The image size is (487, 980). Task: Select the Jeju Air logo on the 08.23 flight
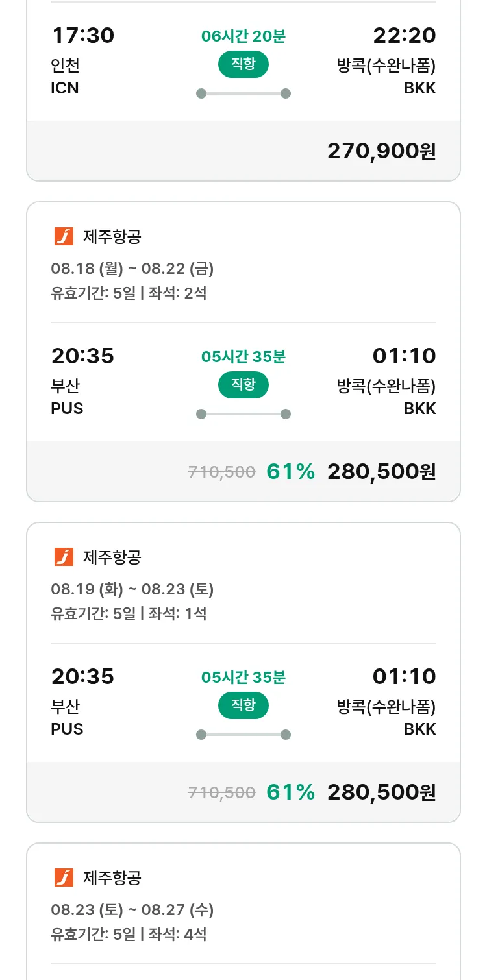[64, 878]
